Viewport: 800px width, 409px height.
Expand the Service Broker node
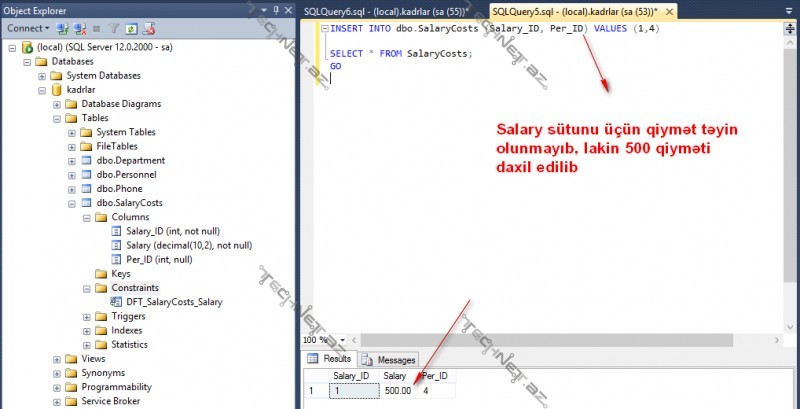[57, 402]
